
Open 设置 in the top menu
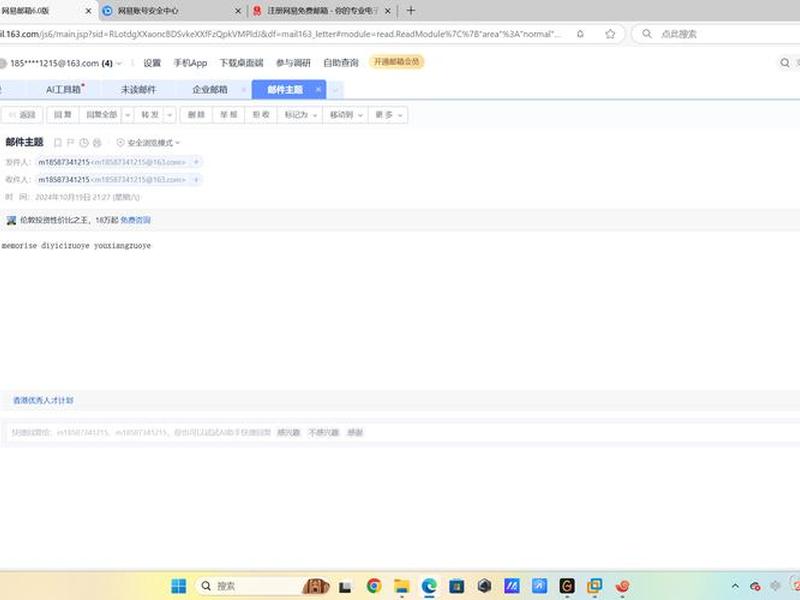[x=152, y=63]
